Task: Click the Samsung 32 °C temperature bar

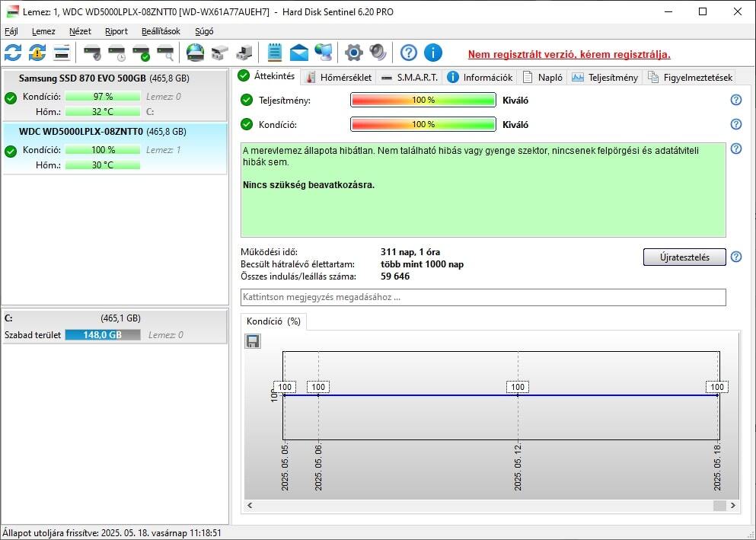Action: tap(103, 111)
